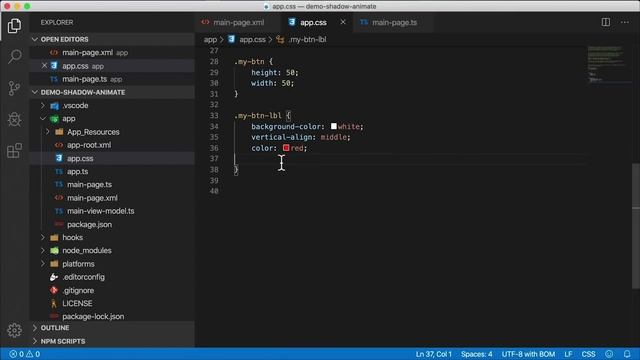Change indentation via Spaces: 4
The image size is (640, 360).
(x=476, y=354)
